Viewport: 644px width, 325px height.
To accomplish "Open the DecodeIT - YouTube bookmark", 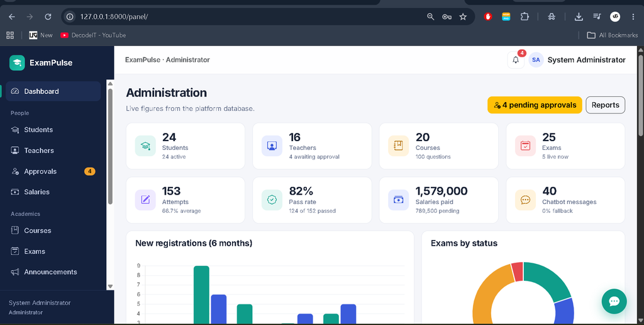I will [93, 35].
